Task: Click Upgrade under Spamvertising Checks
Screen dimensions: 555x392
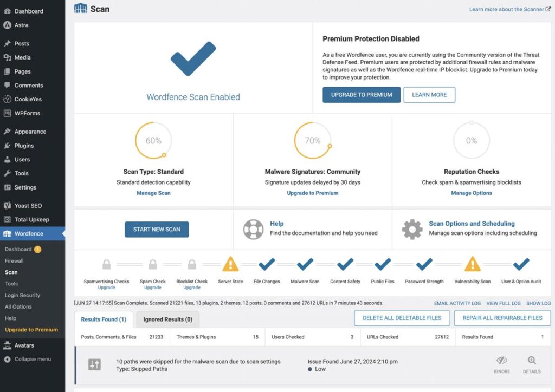Action: tap(106, 288)
